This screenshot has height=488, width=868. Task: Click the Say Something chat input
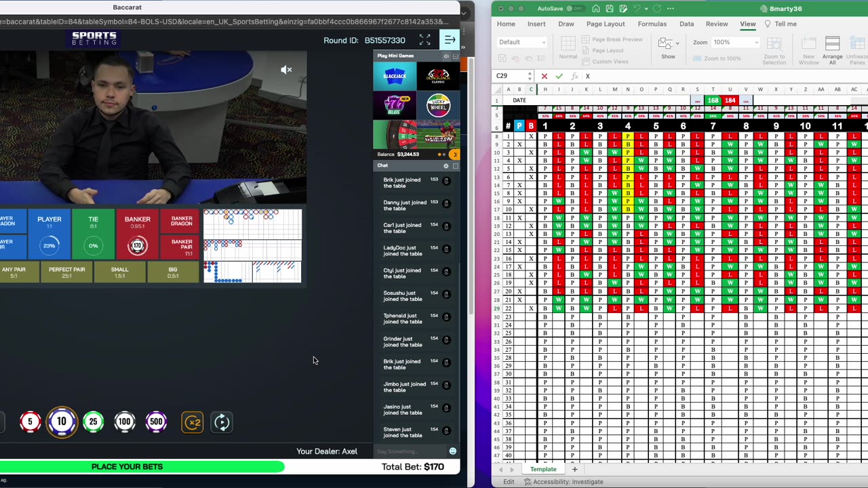click(410, 451)
